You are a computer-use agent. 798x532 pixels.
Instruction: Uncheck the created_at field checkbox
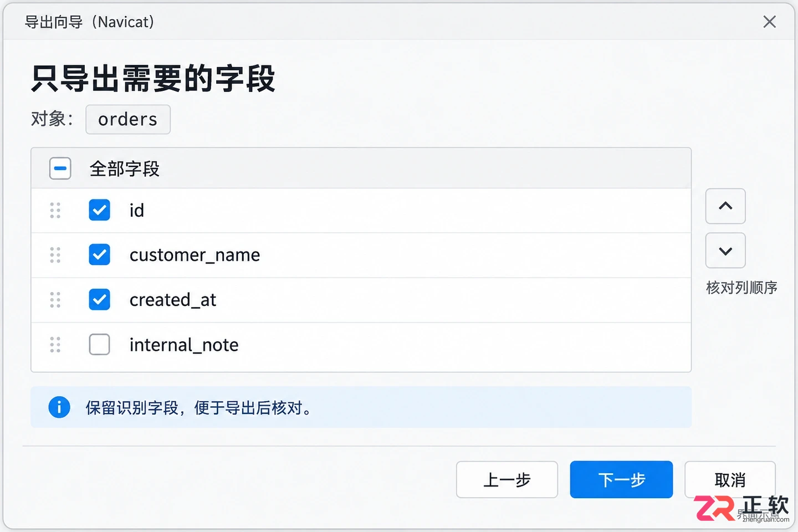click(100, 300)
